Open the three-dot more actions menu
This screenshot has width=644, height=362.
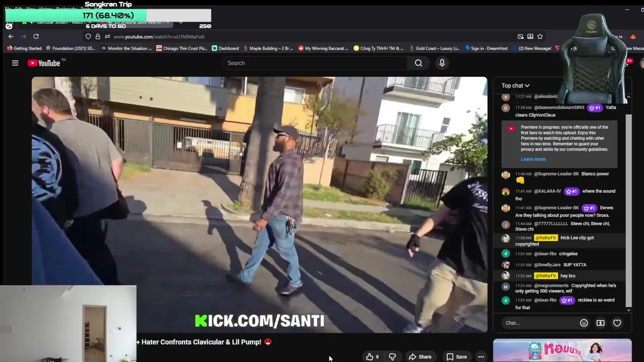pos(481,356)
